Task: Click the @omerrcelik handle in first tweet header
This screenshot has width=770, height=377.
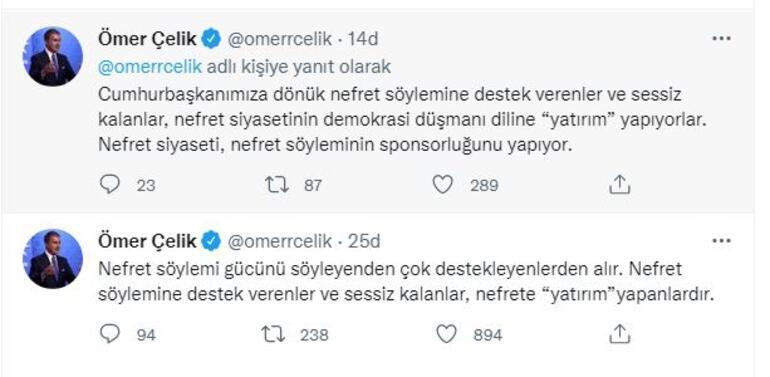Action: [279, 39]
